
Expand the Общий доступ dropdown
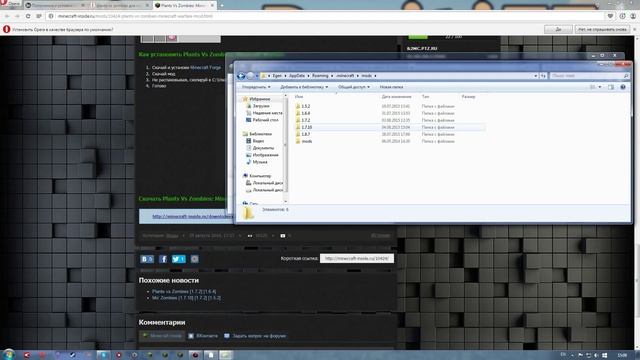pyautogui.click(x=353, y=87)
